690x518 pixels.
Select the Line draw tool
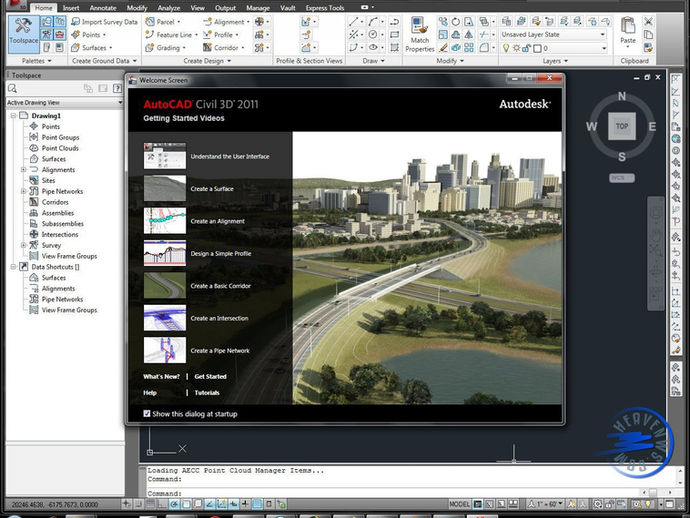click(x=353, y=22)
